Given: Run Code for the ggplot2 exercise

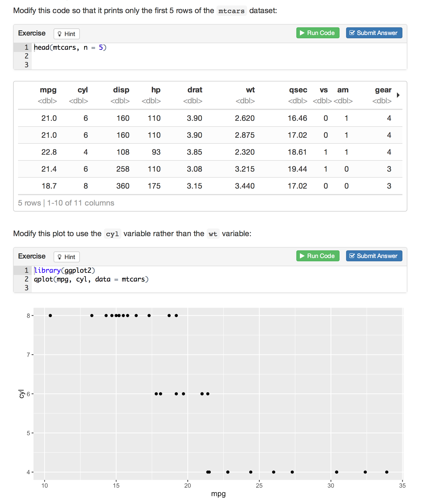Looking at the screenshot, I should [318, 256].
